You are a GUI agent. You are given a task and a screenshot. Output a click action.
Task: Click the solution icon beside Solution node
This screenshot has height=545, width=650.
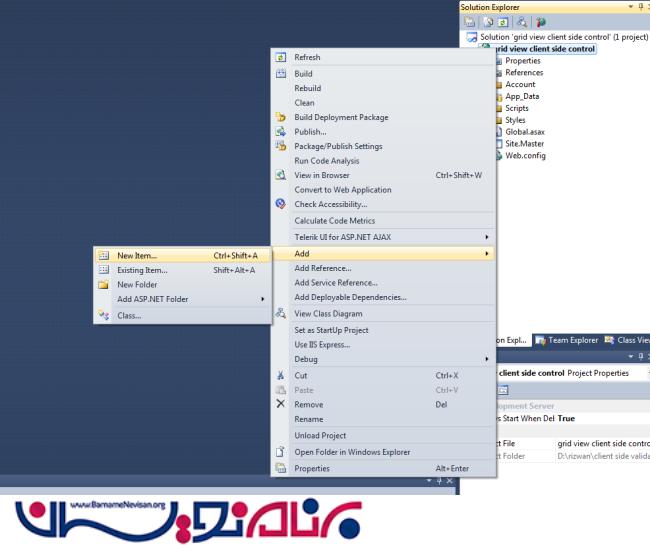coord(472,37)
